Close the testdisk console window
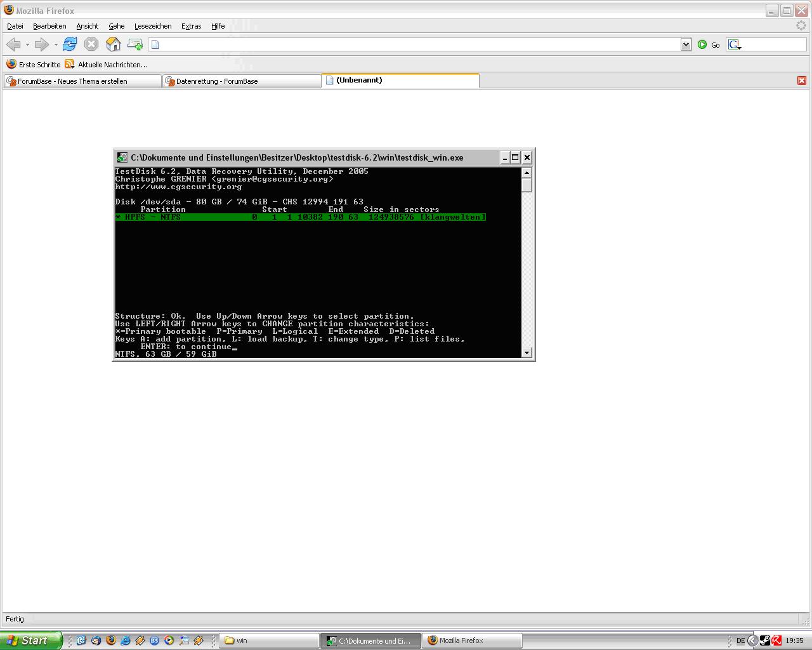Screen dimensions: 812x650 pos(527,157)
